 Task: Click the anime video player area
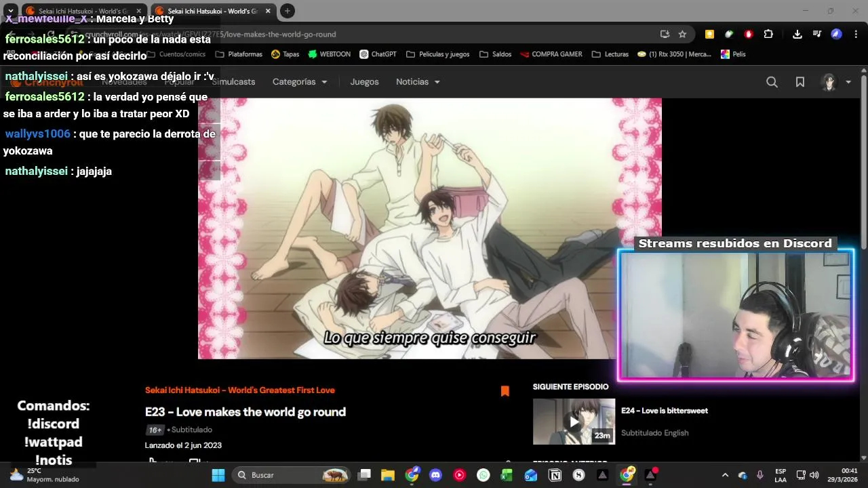(429, 228)
